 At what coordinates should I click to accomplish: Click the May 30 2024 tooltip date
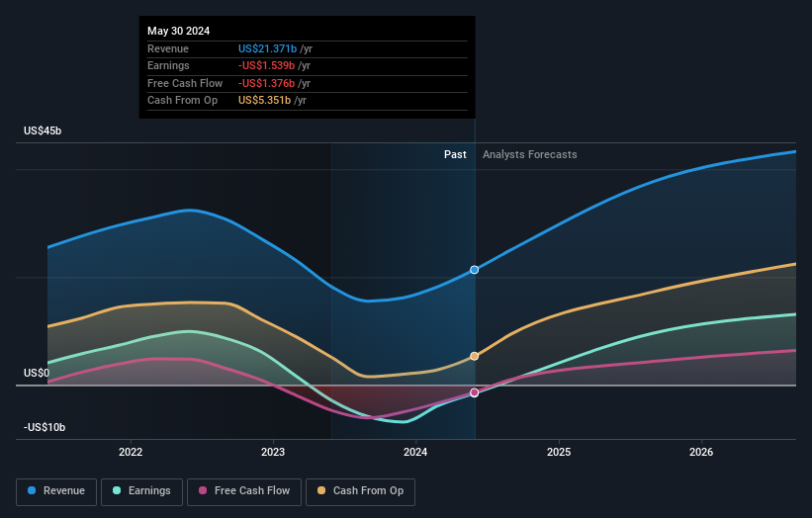(x=179, y=31)
